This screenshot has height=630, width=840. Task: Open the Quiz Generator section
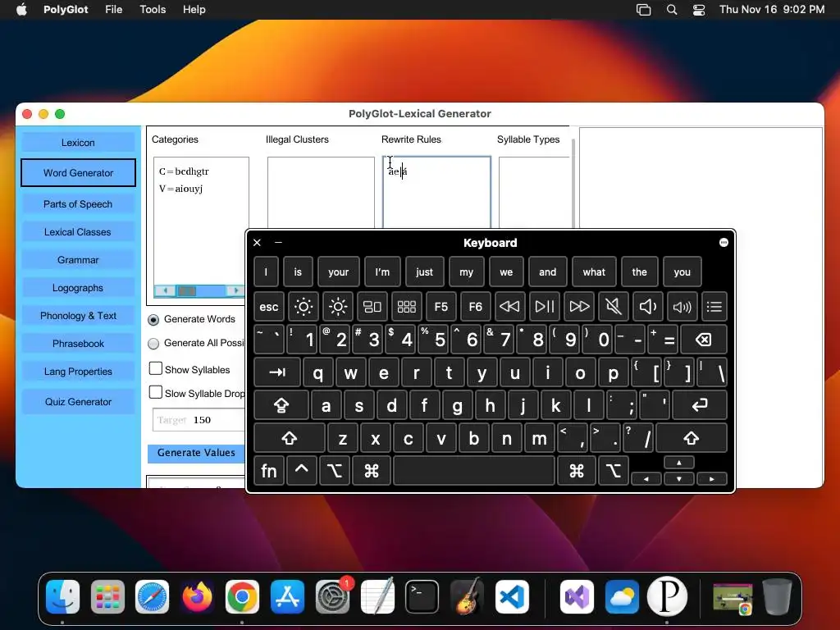point(78,402)
